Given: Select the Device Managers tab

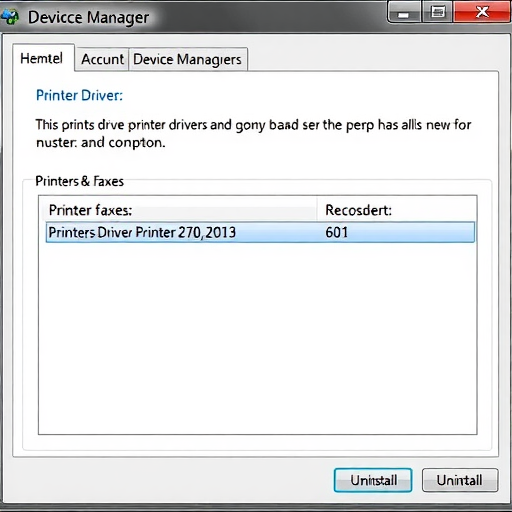Looking at the screenshot, I should coord(188,59).
